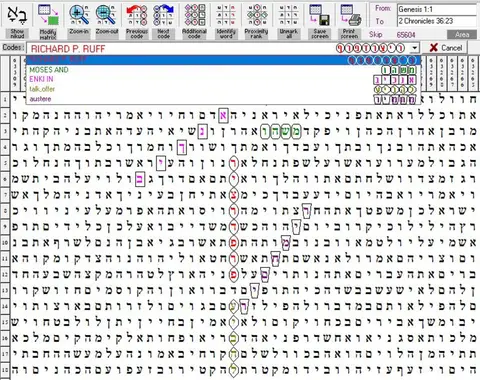The image size is (480, 380).
Task: Open the Modify matrix tool
Action: tap(48, 21)
